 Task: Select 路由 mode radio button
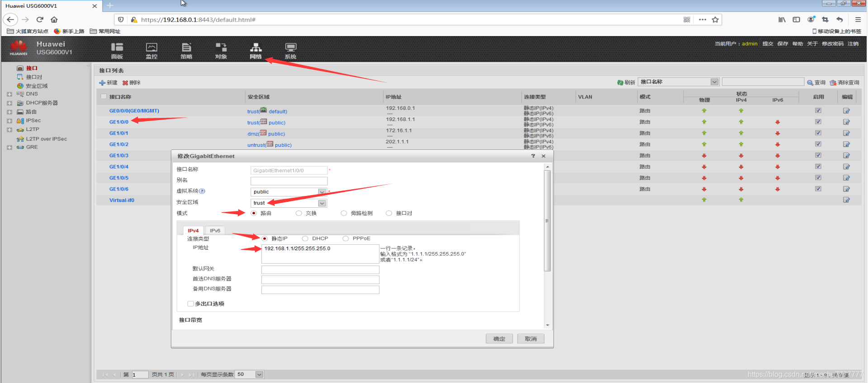254,213
